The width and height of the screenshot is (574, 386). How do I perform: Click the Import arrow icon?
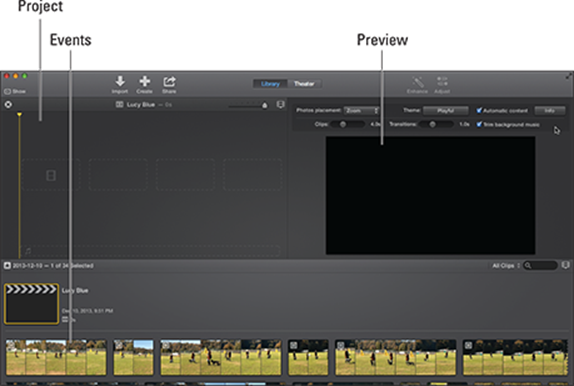click(x=120, y=81)
